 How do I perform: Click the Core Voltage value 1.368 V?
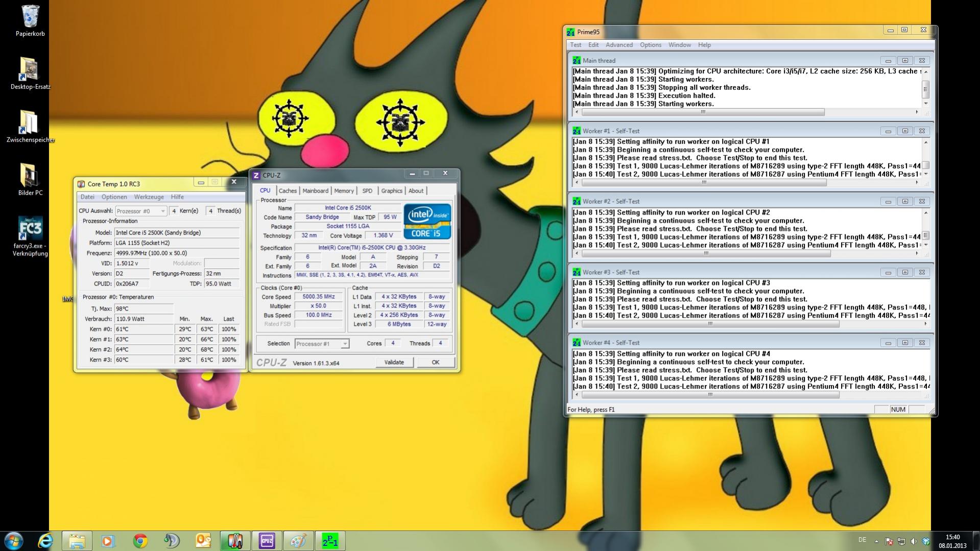tap(383, 236)
